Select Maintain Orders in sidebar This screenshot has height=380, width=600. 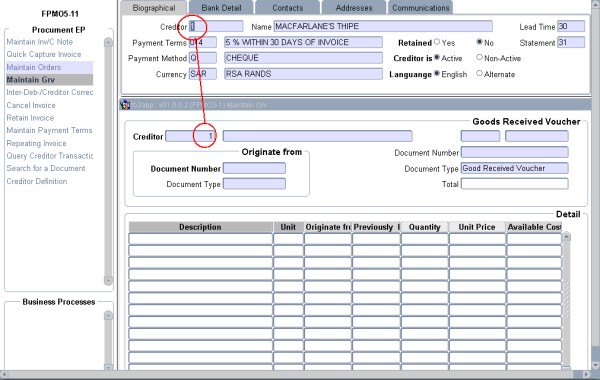click(x=49, y=67)
